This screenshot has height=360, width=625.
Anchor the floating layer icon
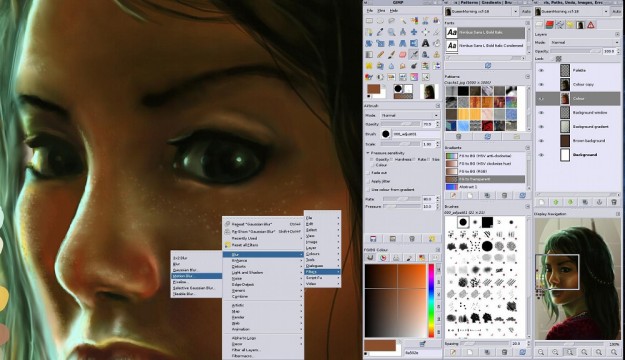[599, 202]
